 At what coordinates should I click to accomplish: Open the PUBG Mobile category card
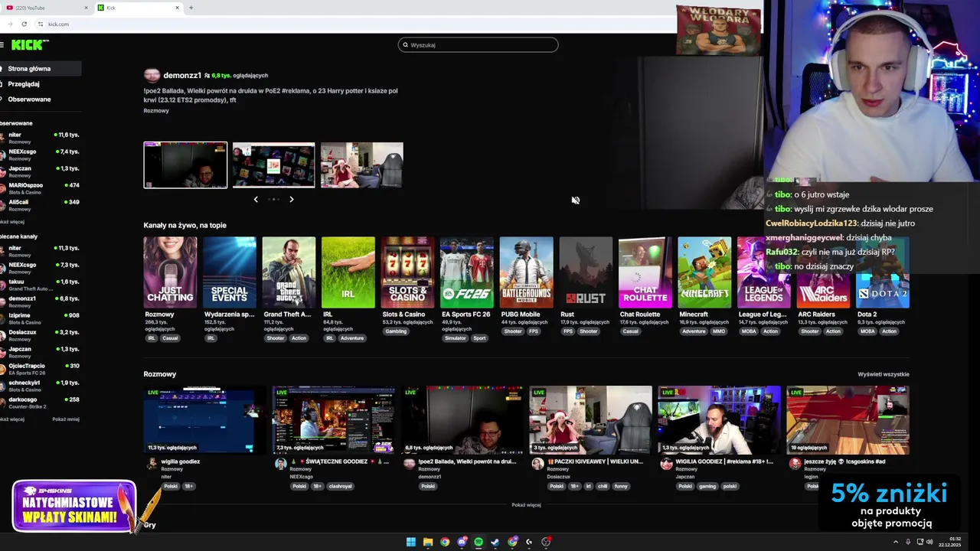pyautogui.click(x=526, y=272)
